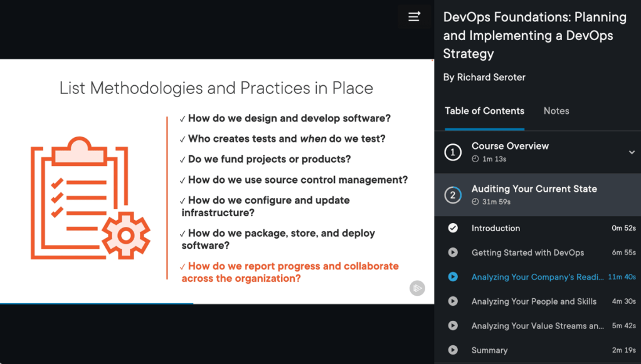Click the completed checkmark next to Introduction
This screenshot has width=641, height=364.
pyautogui.click(x=453, y=228)
